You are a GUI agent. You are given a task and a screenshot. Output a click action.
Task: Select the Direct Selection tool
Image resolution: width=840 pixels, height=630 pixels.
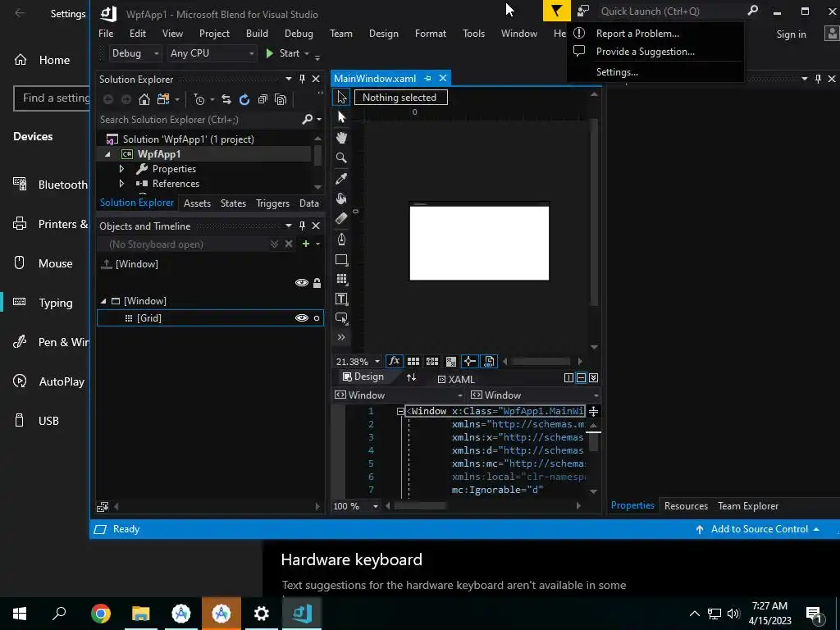pos(342,117)
